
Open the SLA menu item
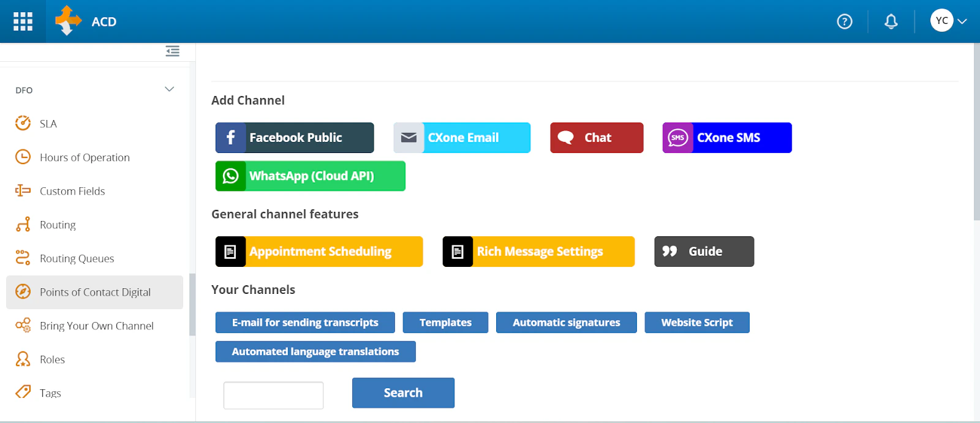[x=94, y=124]
